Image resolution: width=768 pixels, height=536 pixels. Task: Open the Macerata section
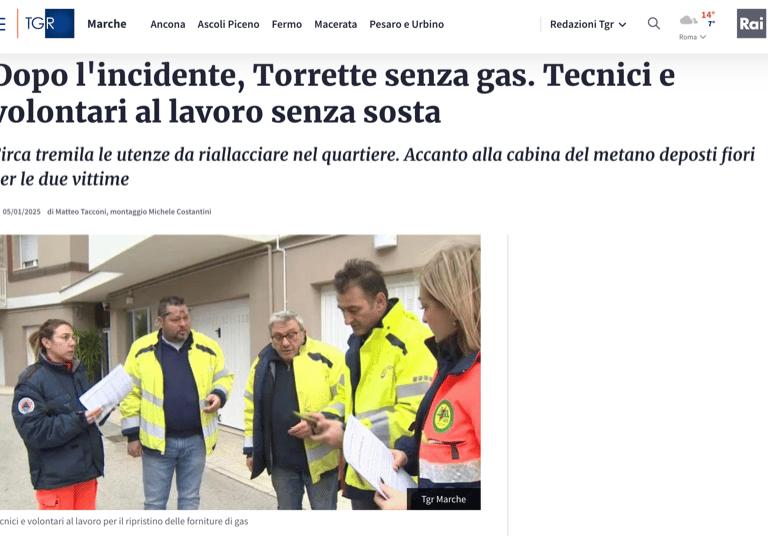[336, 24]
